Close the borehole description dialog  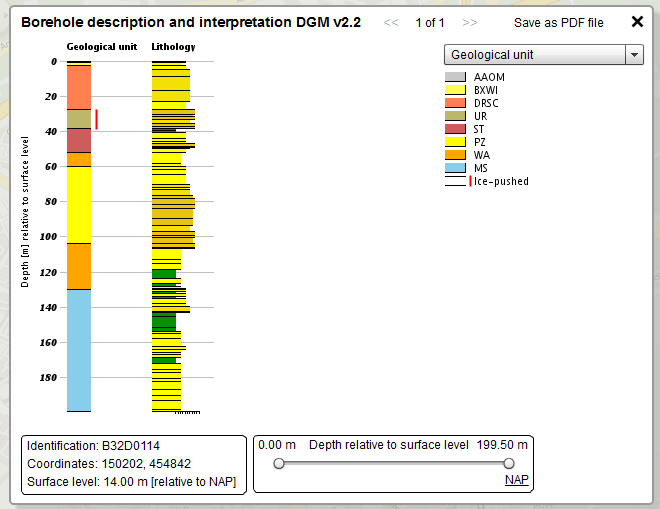637,22
